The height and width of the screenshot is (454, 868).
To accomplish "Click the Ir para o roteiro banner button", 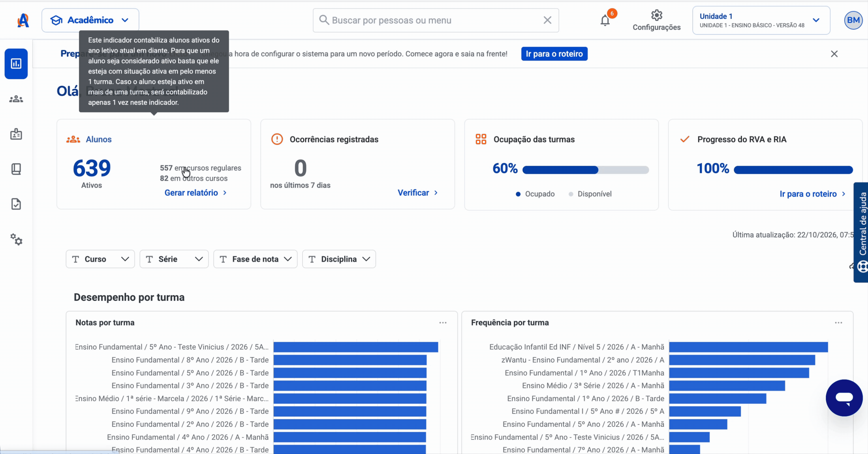I will 554,54.
